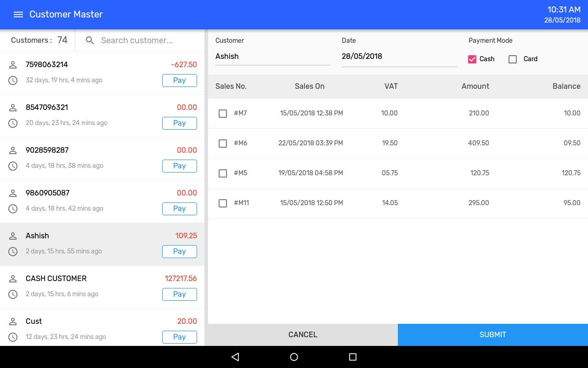Click the Sales On column header
Viewport: 588px width, 368px height.
[310, 86]
